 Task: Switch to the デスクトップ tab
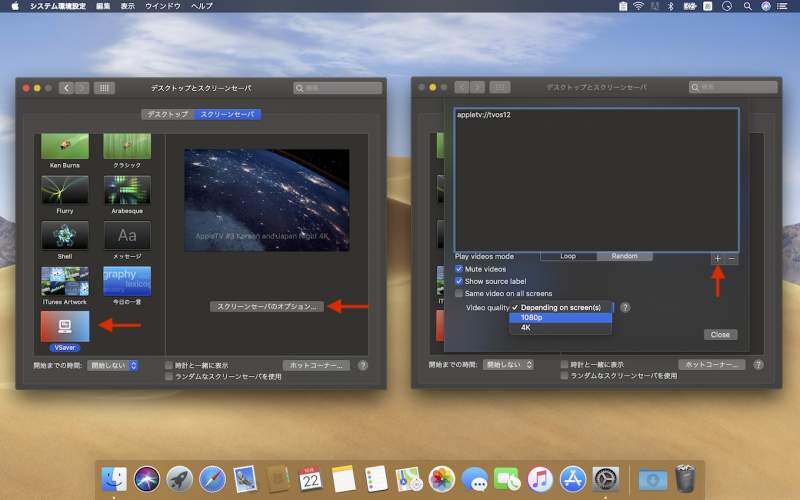click(168, 114)
